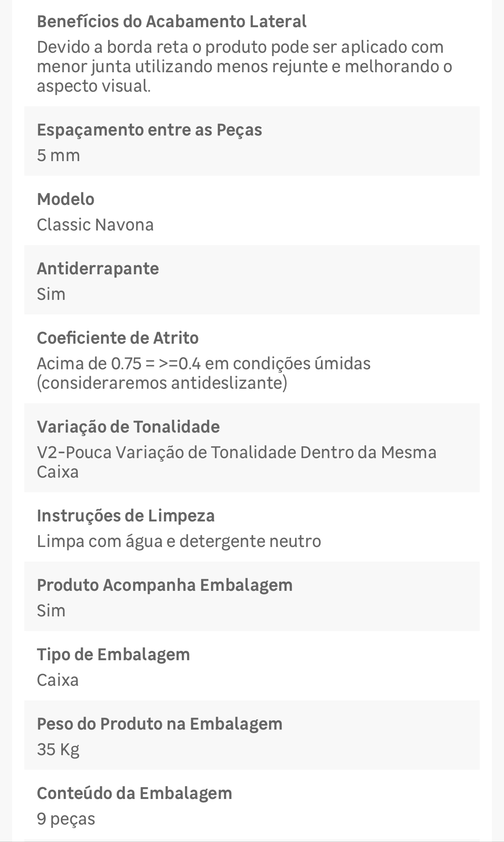
Task: Click the Tipo de Embalagem label
Action: click(x=113, y=655)
